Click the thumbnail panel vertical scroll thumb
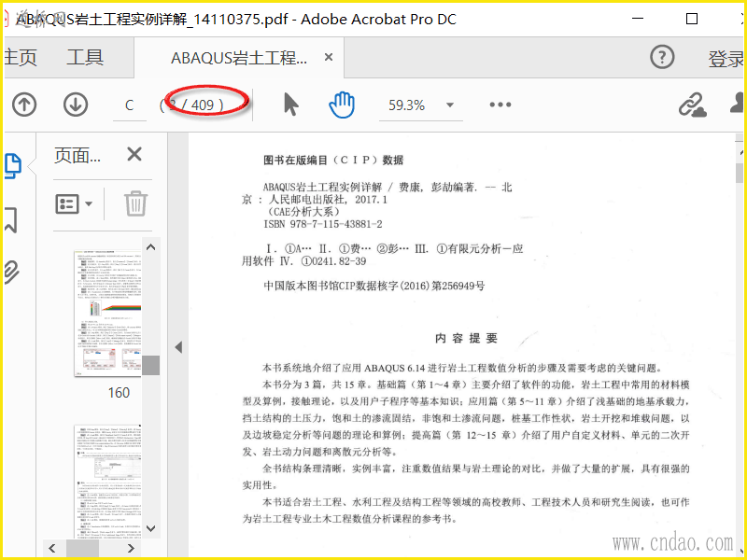Image resolution: width=747 pixels, height=560 pixels. coord(150,365)
